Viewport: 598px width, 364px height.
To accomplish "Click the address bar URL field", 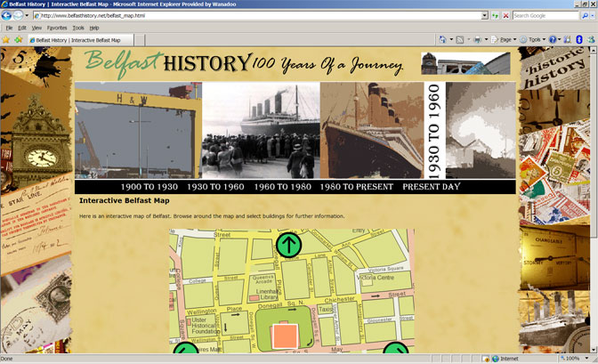I will tap(257, 16).
